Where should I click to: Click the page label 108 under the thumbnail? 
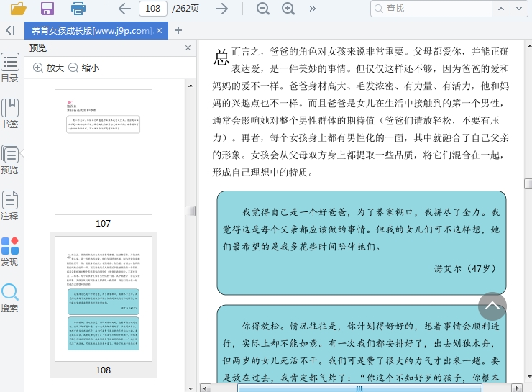click(103, 370)
